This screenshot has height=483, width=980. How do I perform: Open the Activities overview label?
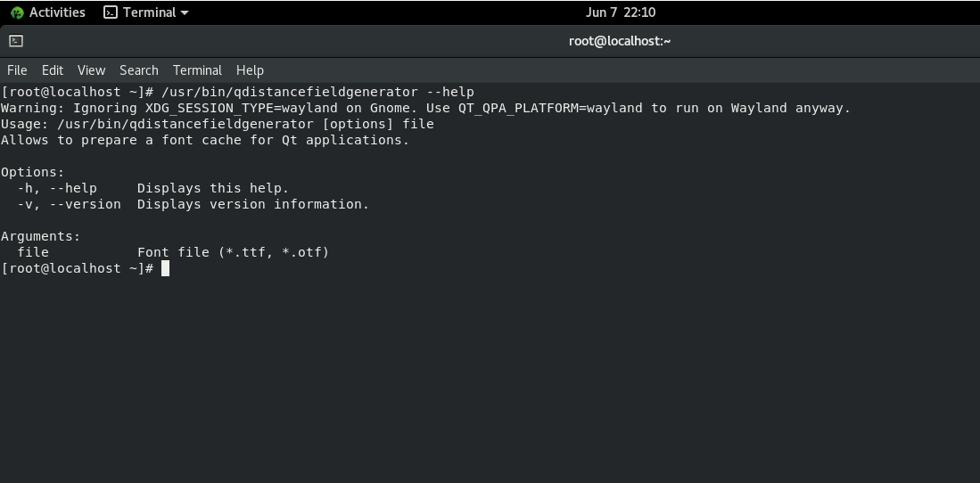[57, 12]
